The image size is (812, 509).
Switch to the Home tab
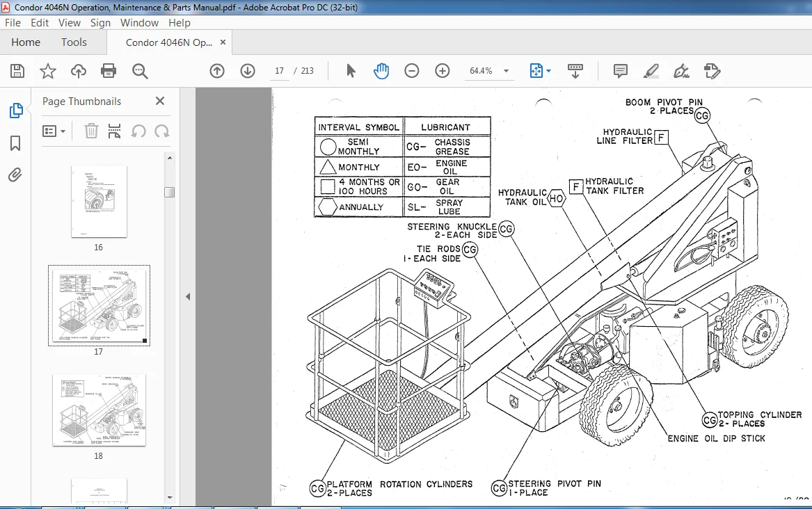tap(26, 42)
